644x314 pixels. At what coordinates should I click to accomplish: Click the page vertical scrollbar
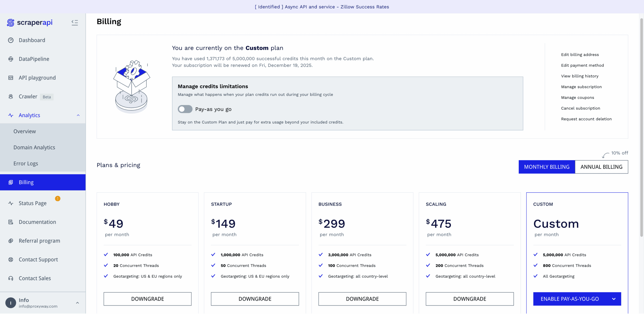pyautogui.click(x=641, y=126)
